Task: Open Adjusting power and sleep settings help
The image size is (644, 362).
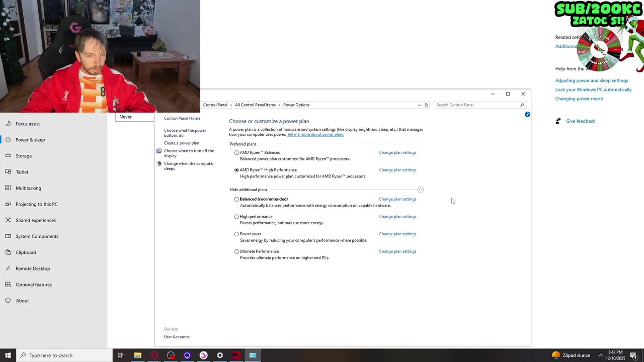Action: (592, 80)
